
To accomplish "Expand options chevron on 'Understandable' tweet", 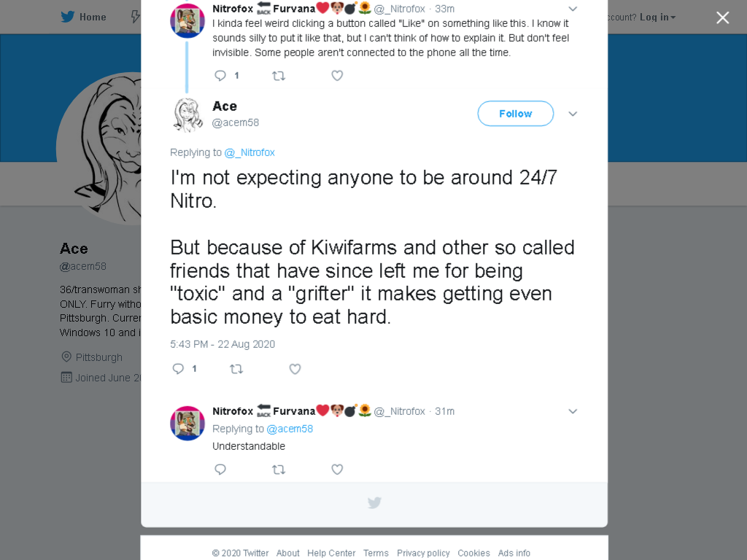I will pos(573,411).
